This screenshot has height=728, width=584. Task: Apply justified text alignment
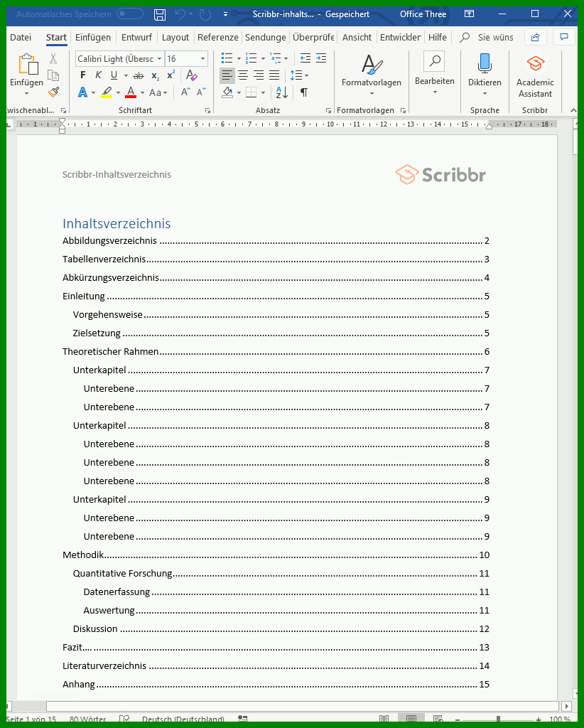click(x=274, y=75)
